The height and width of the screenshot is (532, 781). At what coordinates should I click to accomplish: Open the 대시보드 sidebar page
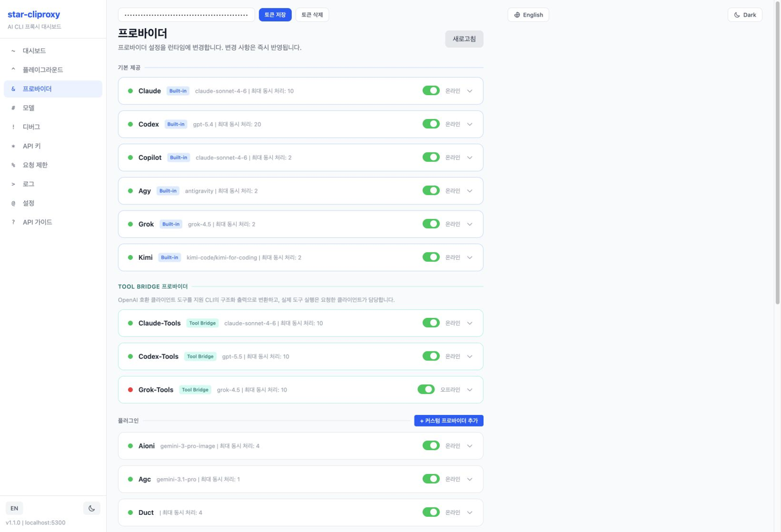(53, 51)
